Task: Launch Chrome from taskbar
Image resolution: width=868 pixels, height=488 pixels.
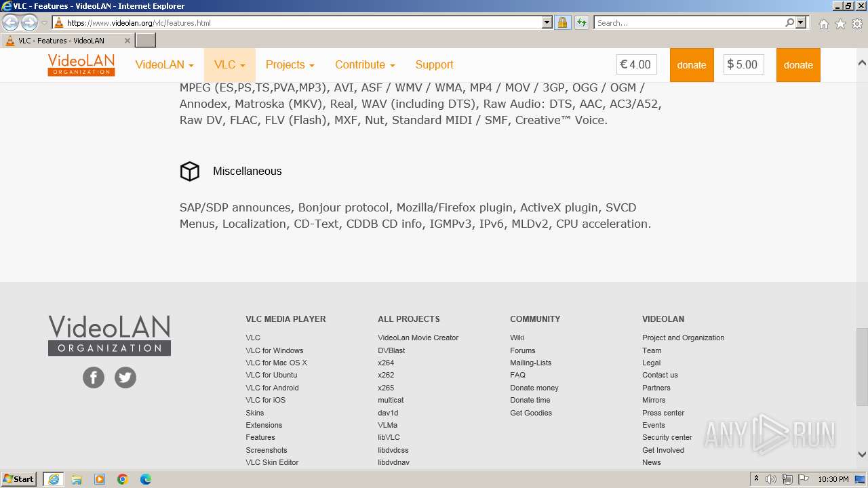Action: click(x=123, y=479)
